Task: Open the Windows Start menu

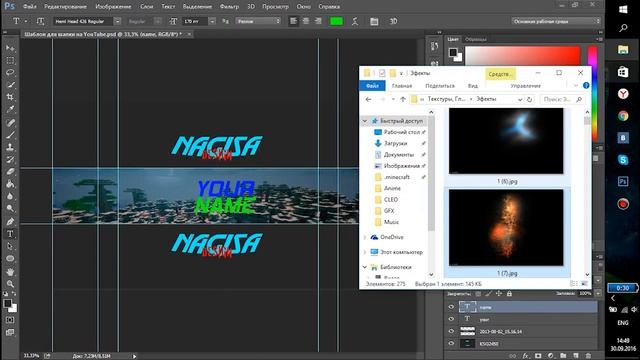Action: (x=623, y=9)
